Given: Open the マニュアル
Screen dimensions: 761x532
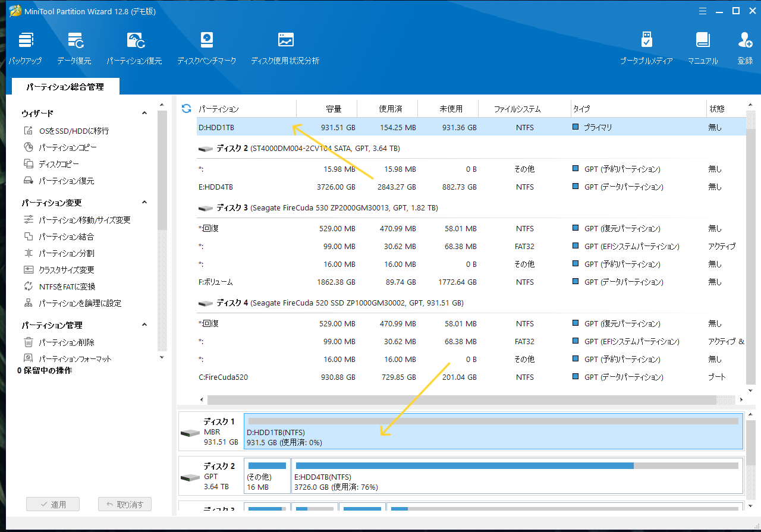Looking at the screenshot, I should tap(703, 48).
